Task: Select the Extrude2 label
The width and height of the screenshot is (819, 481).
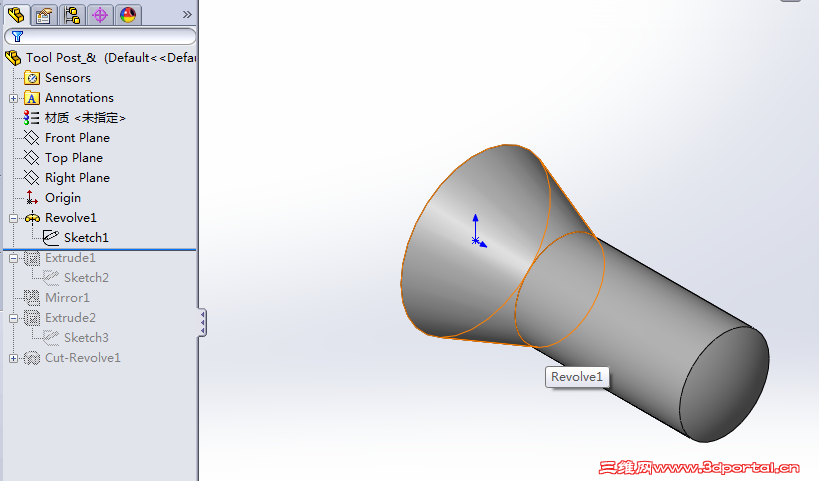Action: [70, 318]
